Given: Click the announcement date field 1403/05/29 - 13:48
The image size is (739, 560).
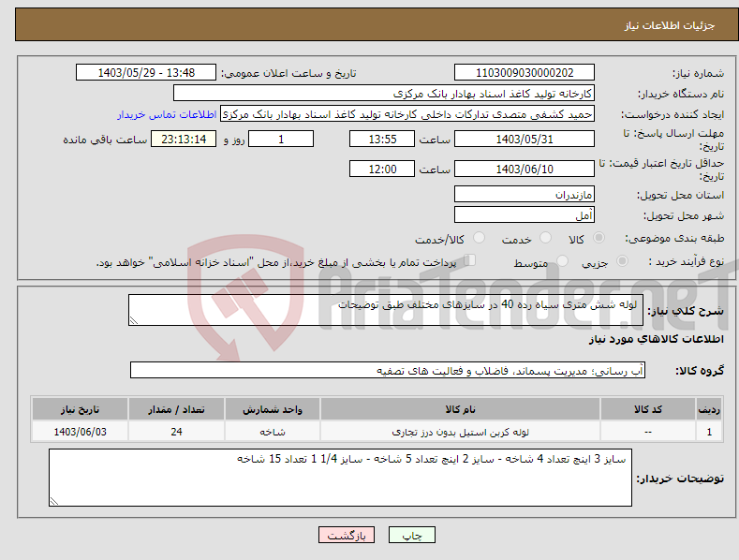Looking at the screenshot, I should click(x=146, y=73).
